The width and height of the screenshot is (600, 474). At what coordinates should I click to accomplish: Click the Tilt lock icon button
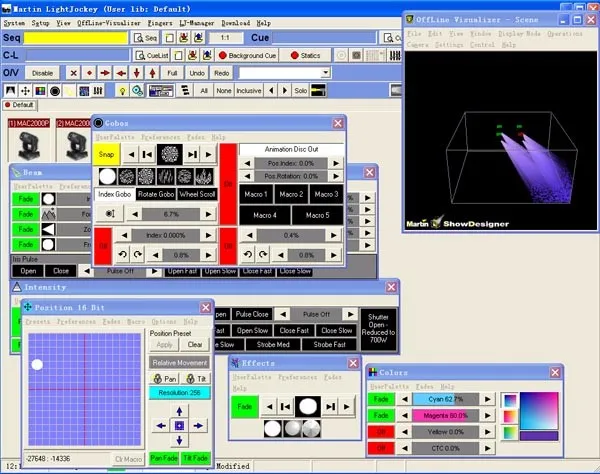click(x=196, y=379)
